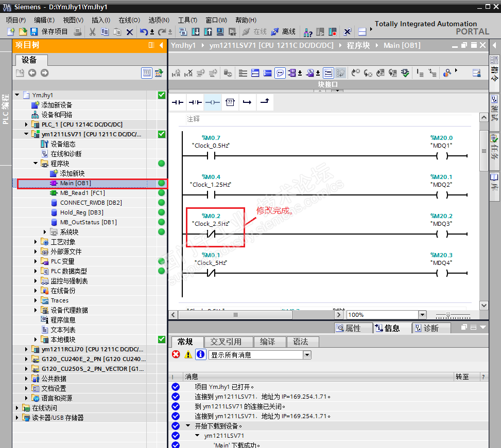Screen dimensions: 501x448
Task: Open the 在线(O) menu
Action: point(129,20)
